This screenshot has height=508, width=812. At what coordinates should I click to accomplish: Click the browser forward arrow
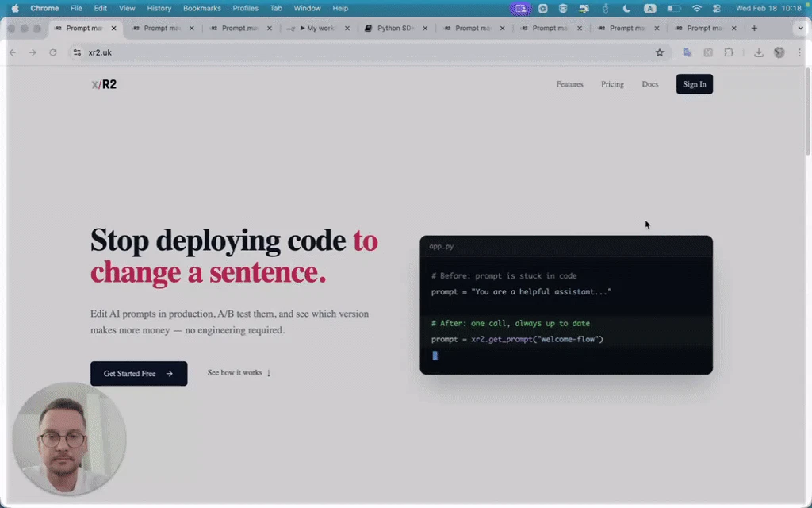coord(33,52)
